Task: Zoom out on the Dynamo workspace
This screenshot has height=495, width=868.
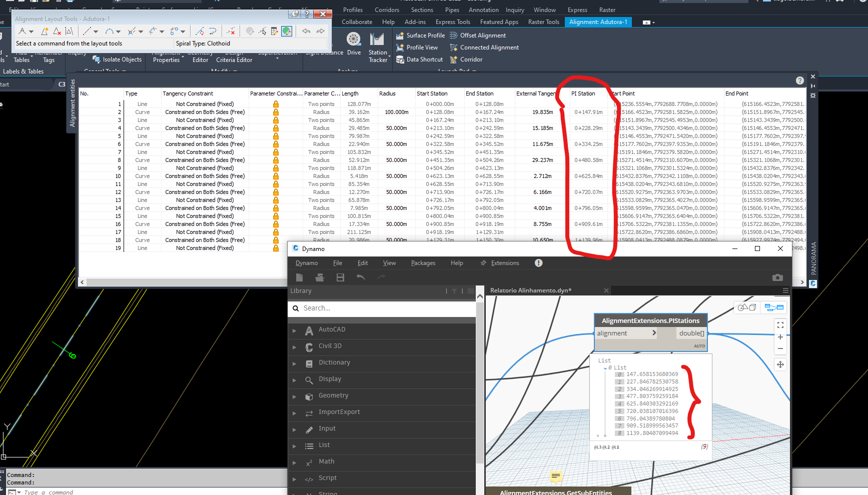Action: tap(780, 349)
